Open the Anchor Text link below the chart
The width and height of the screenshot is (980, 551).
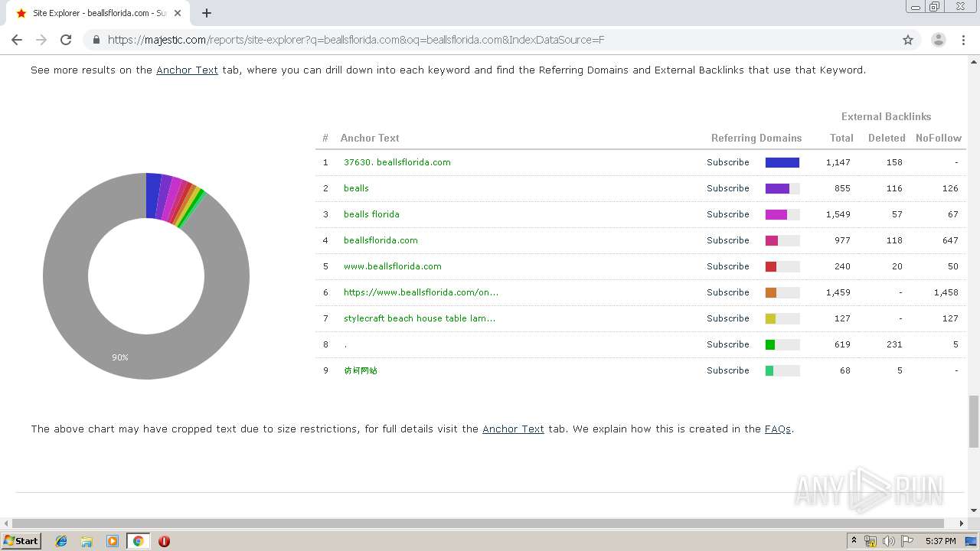click(x=513, y=429)
